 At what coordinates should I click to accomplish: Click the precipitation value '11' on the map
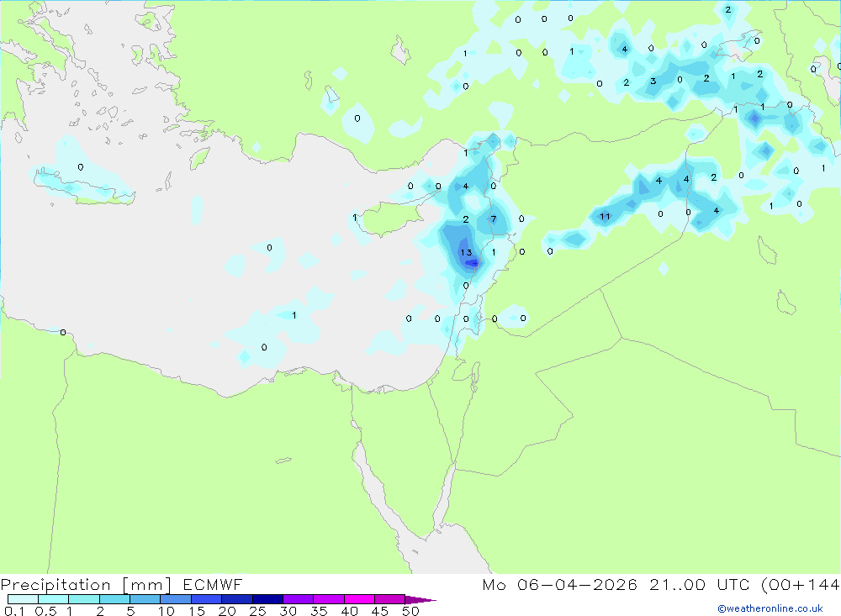(605, 217)
